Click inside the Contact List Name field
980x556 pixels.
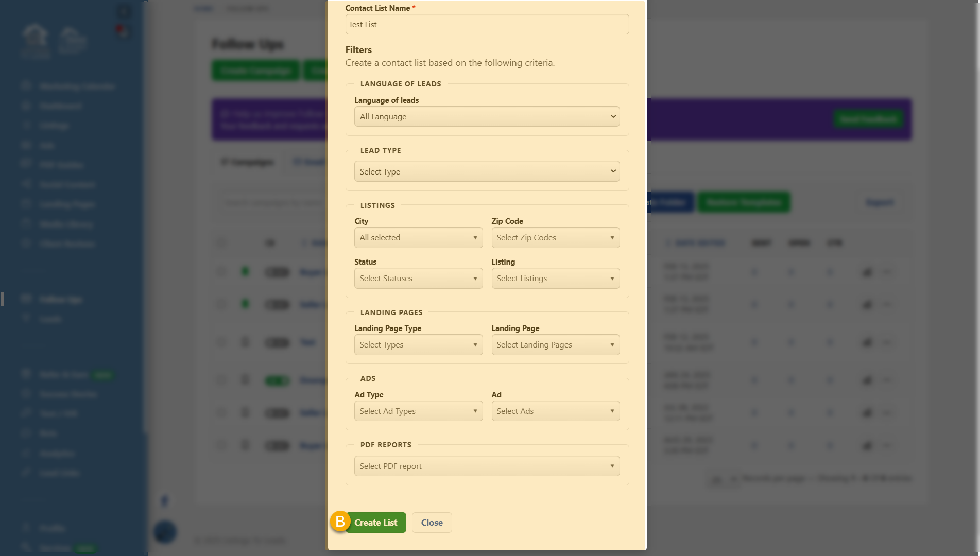pyautogui.click(x=487, y=24)
